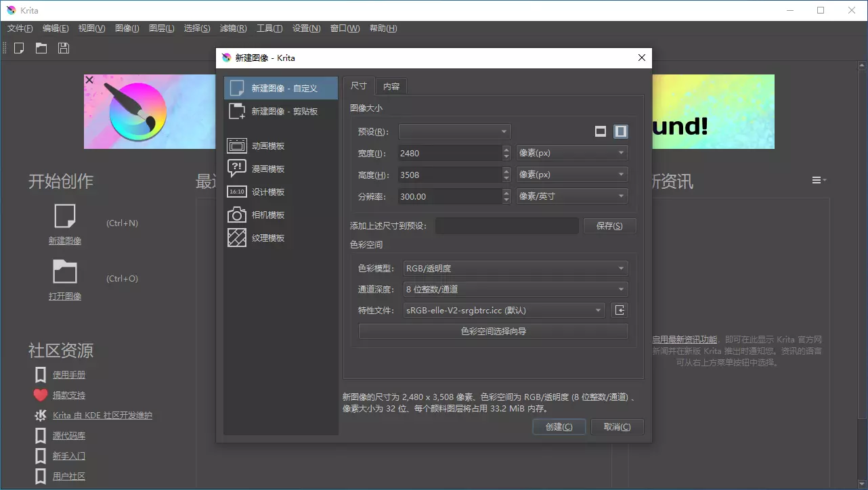Open the 通道深度 channel depth dropdown
Viewport: 868px width, 490px height.
(x=515, y=290)
